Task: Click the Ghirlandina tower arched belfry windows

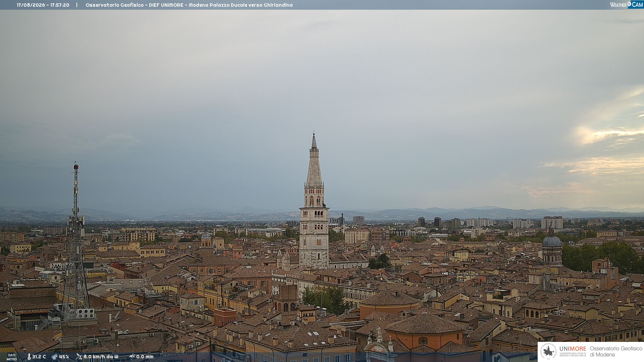Action: 314,201
